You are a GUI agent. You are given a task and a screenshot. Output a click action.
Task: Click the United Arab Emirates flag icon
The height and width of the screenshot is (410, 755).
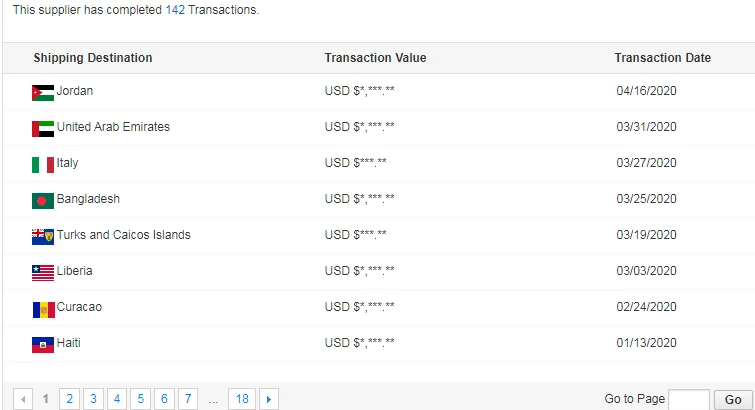[43, 129]
